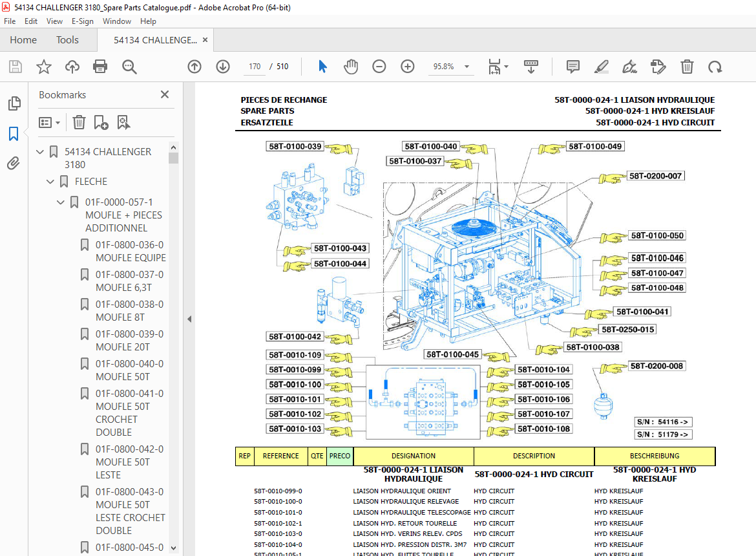Image resolution: width=756 pixels, height=556 pixels.
Task: Open the Find text magnifier tool
Action: 129,67
